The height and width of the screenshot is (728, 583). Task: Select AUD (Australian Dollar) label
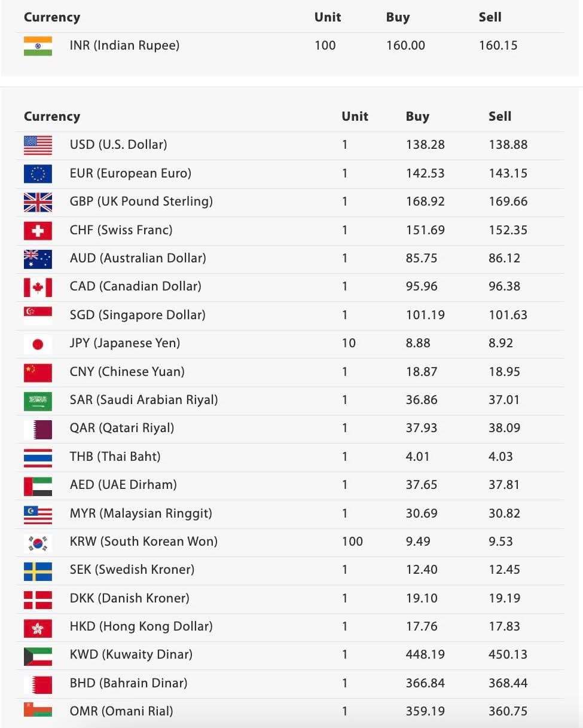point(138,258)
